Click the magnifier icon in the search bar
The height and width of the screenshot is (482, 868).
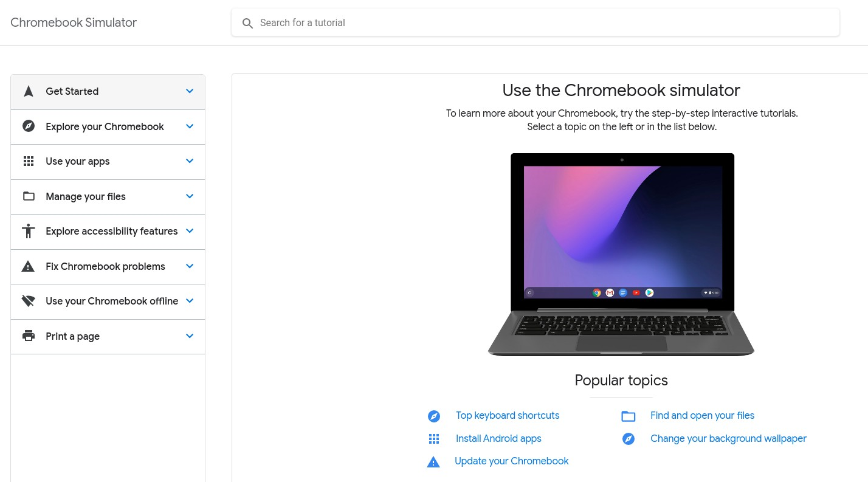click(247, 23)
